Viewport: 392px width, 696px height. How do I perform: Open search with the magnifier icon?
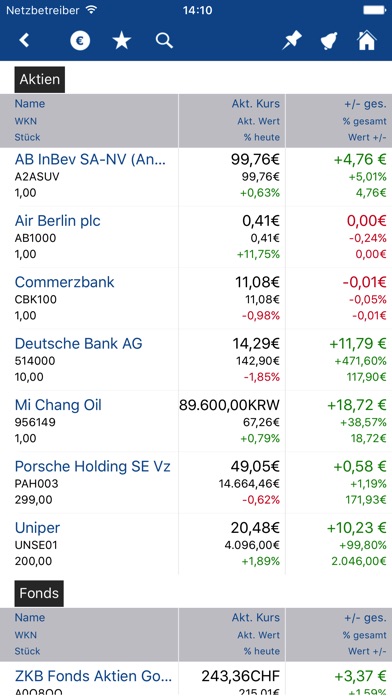pyautogui.click(x=164, y=41)
